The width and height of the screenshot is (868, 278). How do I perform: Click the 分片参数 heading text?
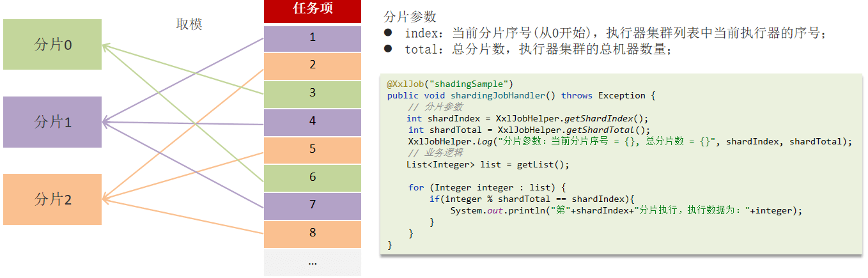pos(410,17)
